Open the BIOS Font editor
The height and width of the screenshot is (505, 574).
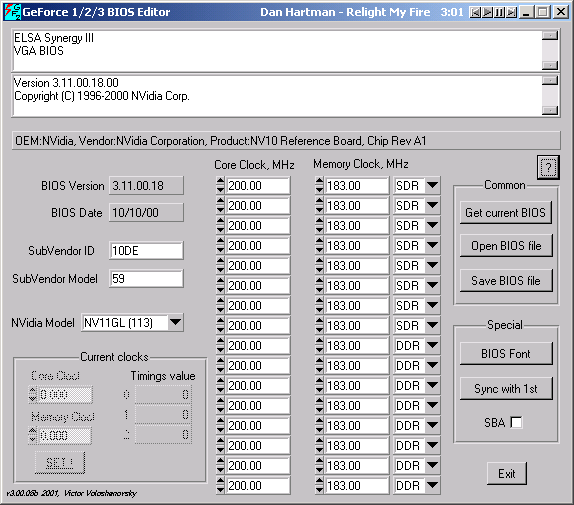(x=506, y=354)
